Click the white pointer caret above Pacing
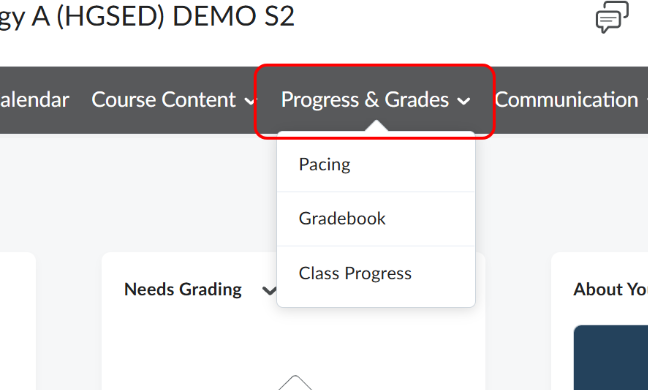This screenshot has width=648, height=390. point(376,126)
